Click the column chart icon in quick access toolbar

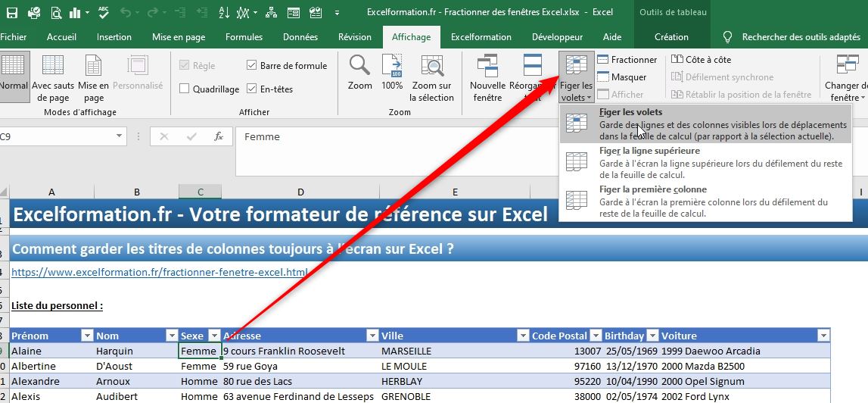click(76, 12)
